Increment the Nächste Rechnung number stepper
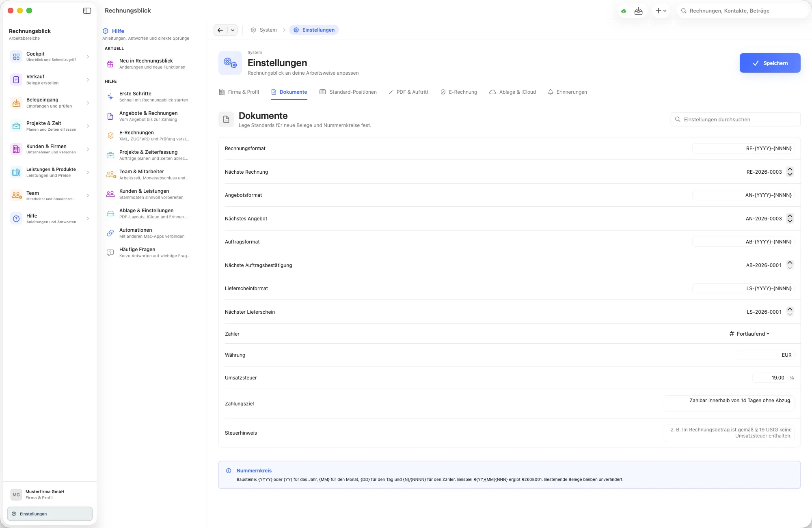 point(790,169)
